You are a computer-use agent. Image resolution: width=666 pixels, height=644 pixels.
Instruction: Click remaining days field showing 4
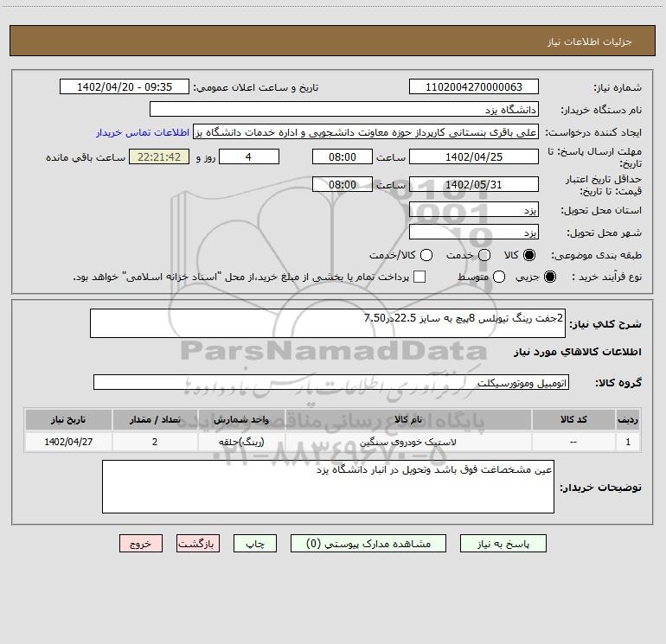tap(249, 156)
